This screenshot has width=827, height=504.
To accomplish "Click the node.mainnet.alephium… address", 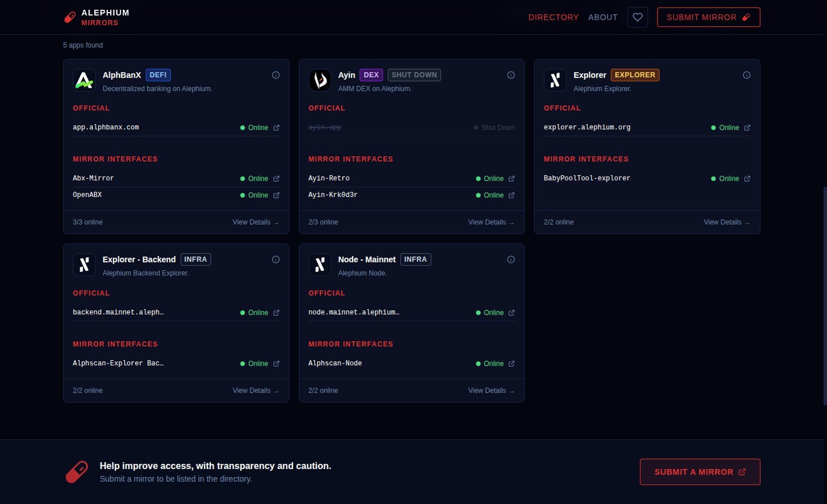I will pos(354,312).
